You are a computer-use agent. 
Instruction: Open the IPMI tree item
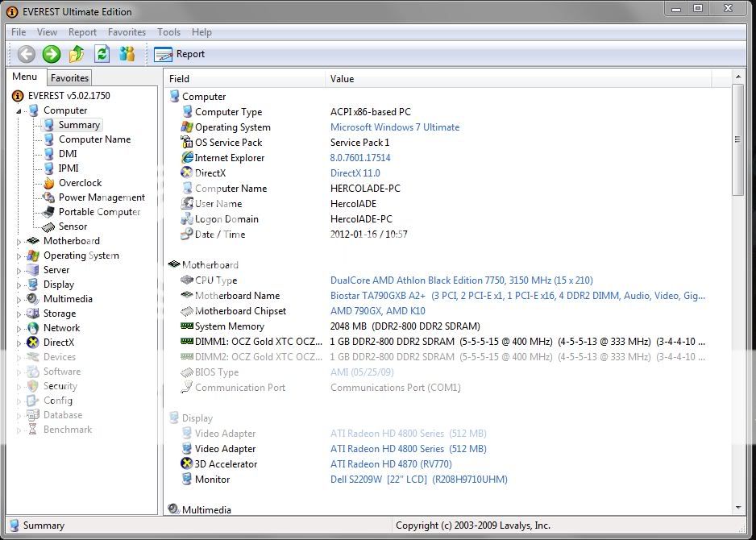[69, 168]
